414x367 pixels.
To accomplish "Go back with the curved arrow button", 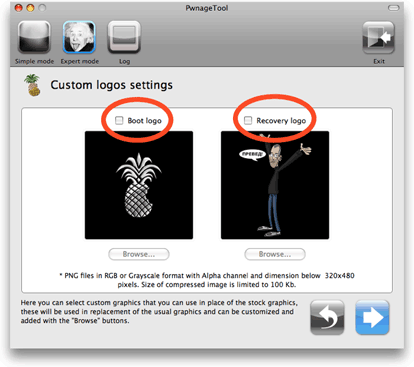I will 327,317.
